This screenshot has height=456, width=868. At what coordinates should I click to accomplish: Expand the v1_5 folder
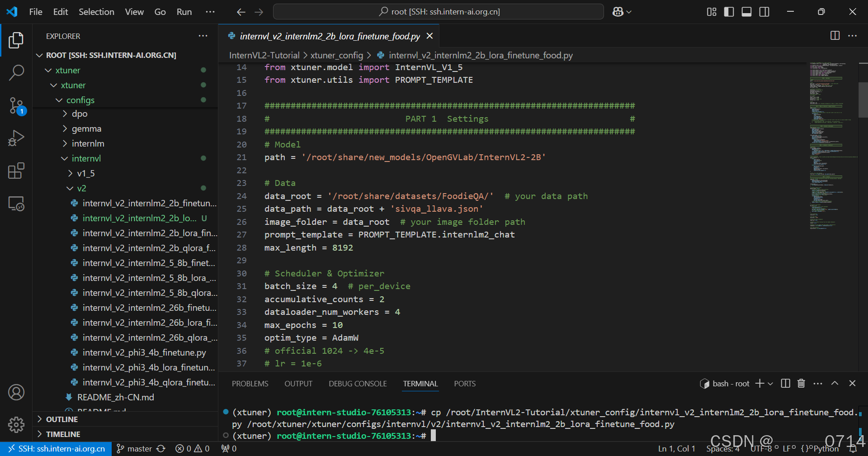pyautogui.click(x=70, y=173)
